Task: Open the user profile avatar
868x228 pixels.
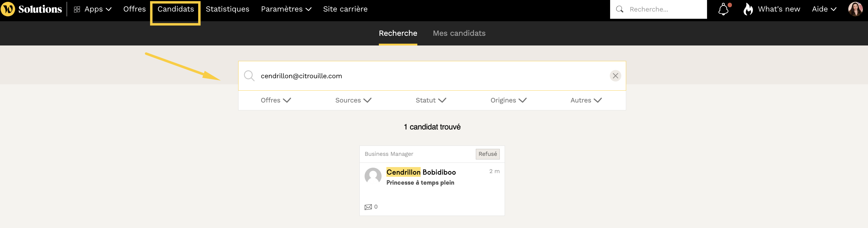Action: pos(855,9)
